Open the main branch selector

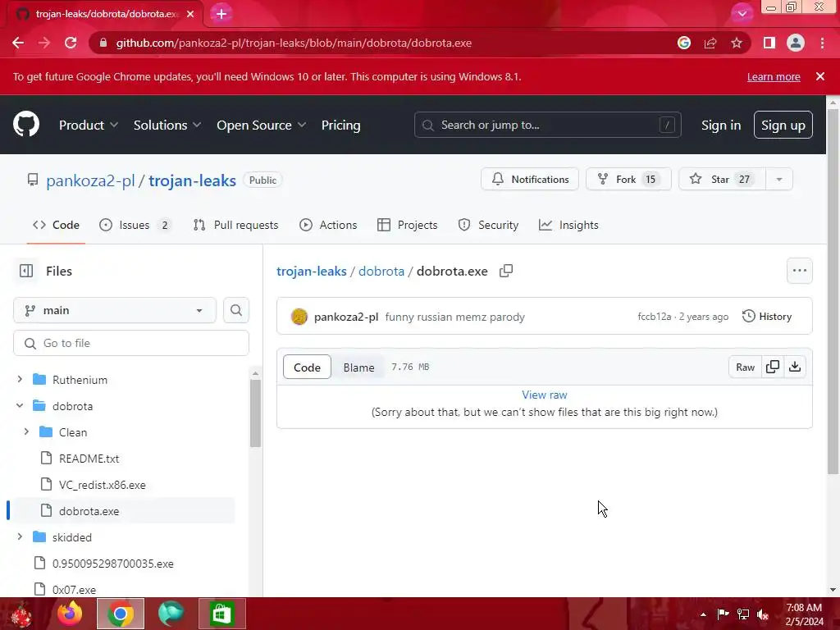115,310
